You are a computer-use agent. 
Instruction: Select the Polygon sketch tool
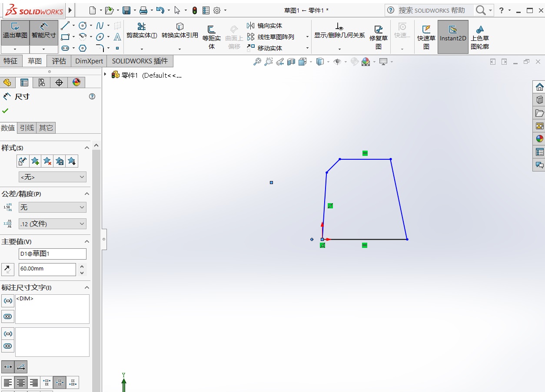pos(83,48)
